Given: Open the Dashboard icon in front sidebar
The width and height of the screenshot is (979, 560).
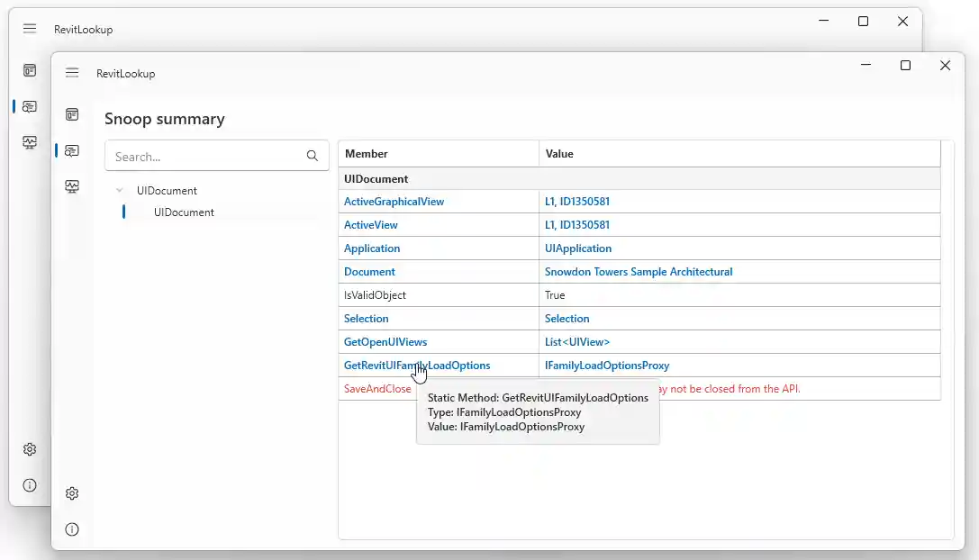Looking at the screenshot, I should click(x=72, y=114).
